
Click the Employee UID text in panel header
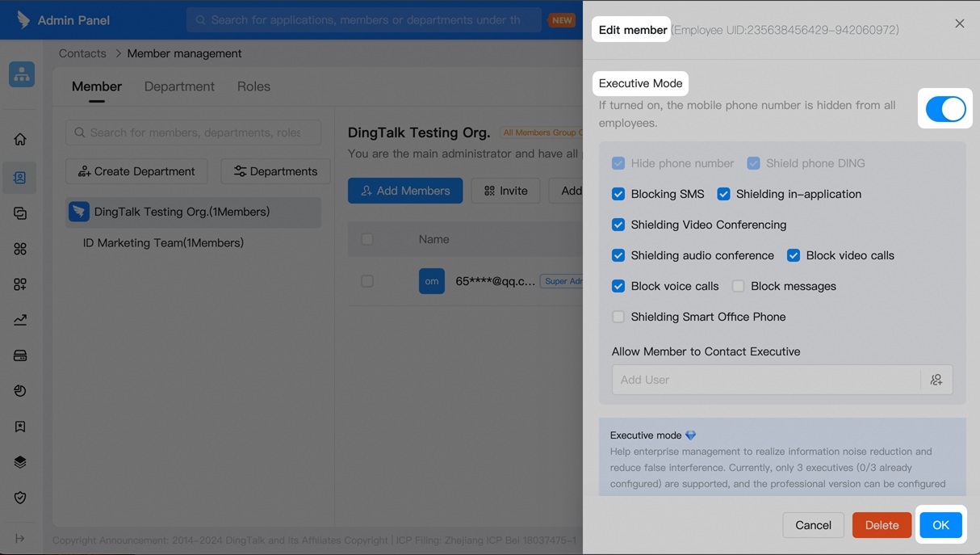(x=785, y=30)
